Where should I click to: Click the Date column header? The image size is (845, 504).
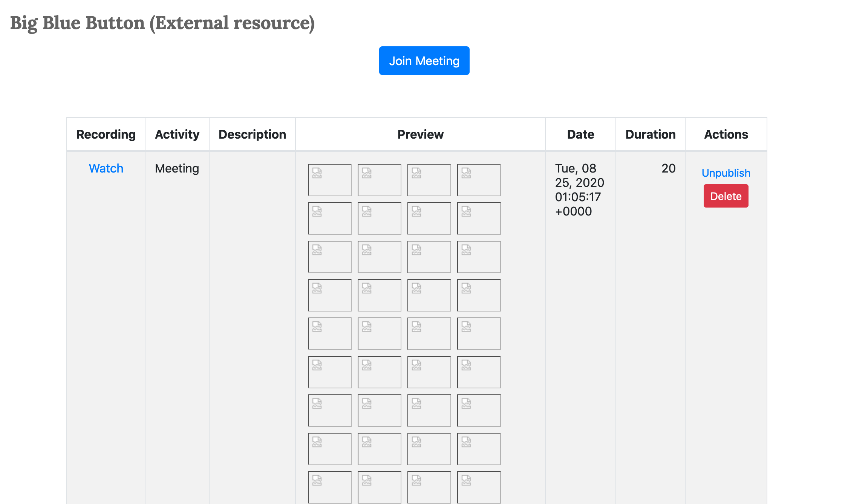point(580,134)
